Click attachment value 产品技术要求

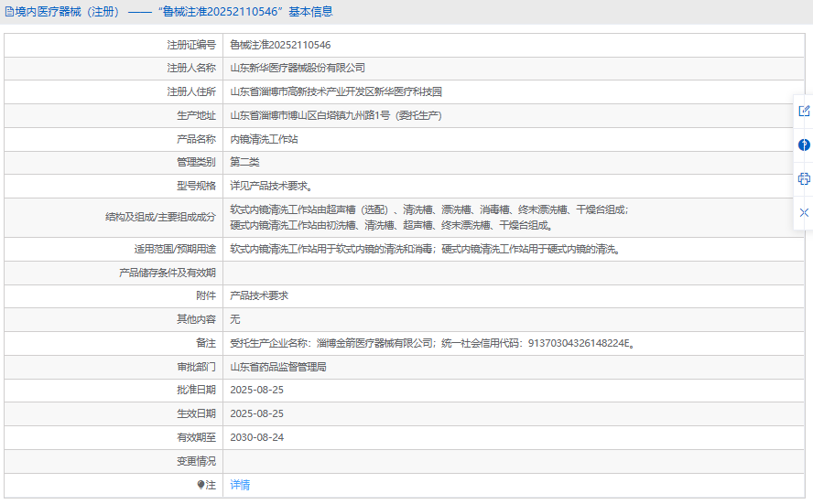[x=259, y=295]
